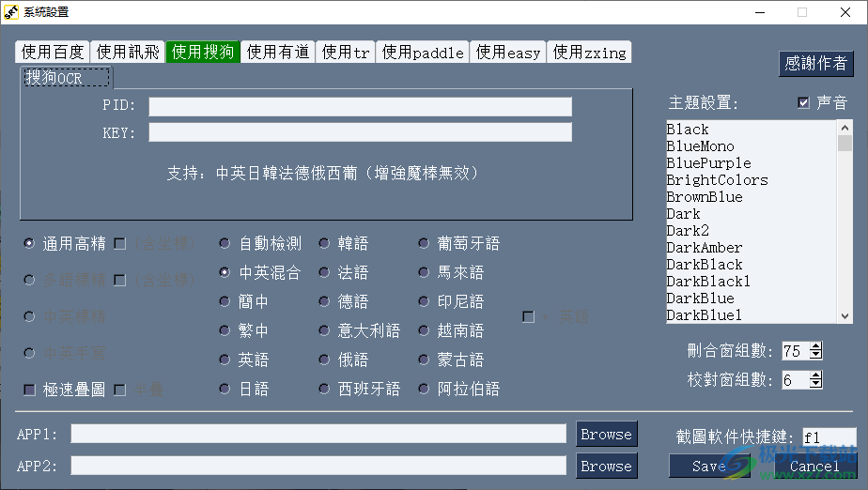Choose the DarkBlack theme
The height and width of the screenshot is (490, 868).
[752, 265]
